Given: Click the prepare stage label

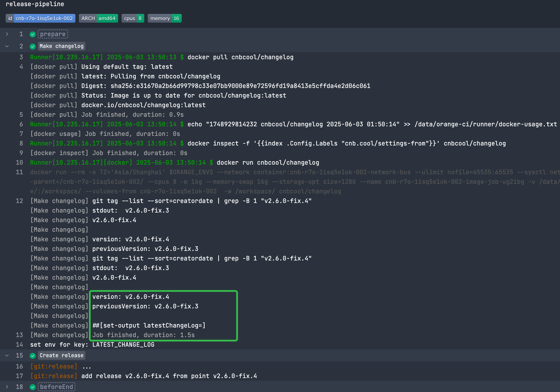Looking at the screenshot, I should coord(53,34).
